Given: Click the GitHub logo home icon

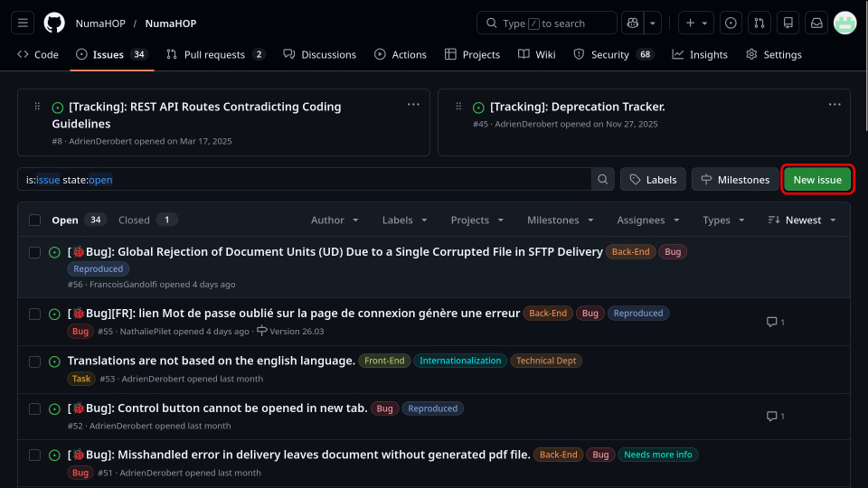Looking at the screenshot, I should point(54,23).
